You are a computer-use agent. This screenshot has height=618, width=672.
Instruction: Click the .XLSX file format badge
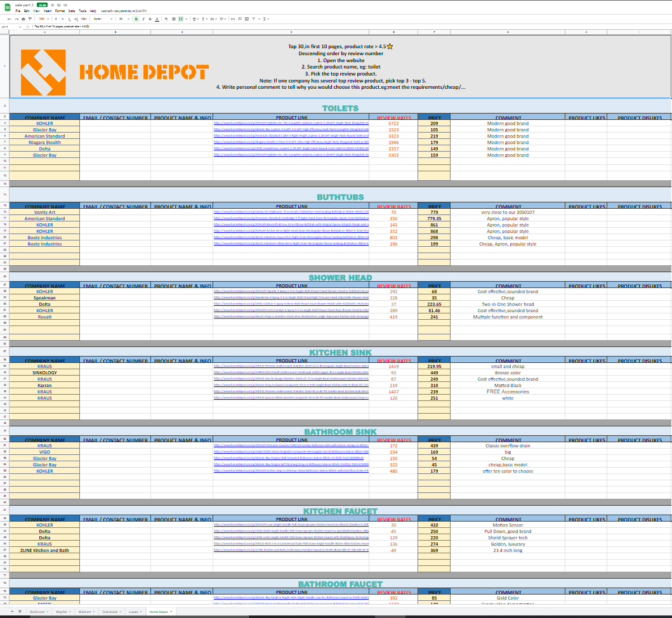click(x=42, y=5)
